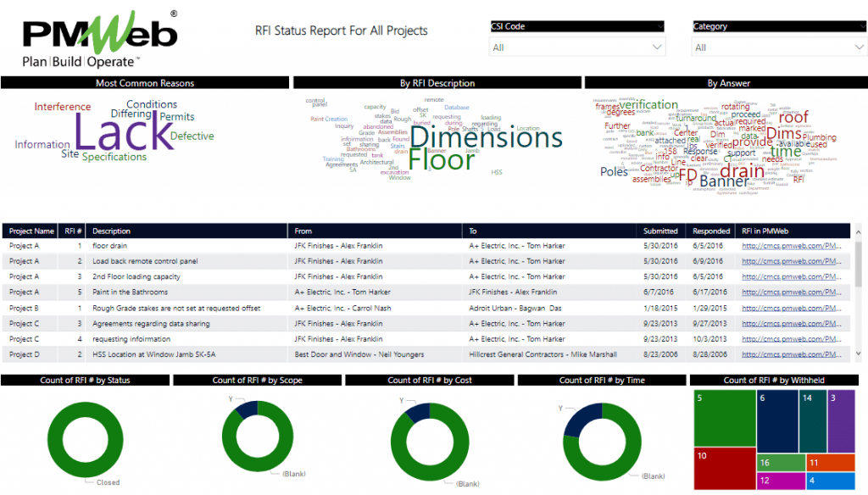Click the responded date 10/3/2013
Image resolution: width=868 pixels, height=495 pixels.
pyautogui.click(x=709, y=339)
